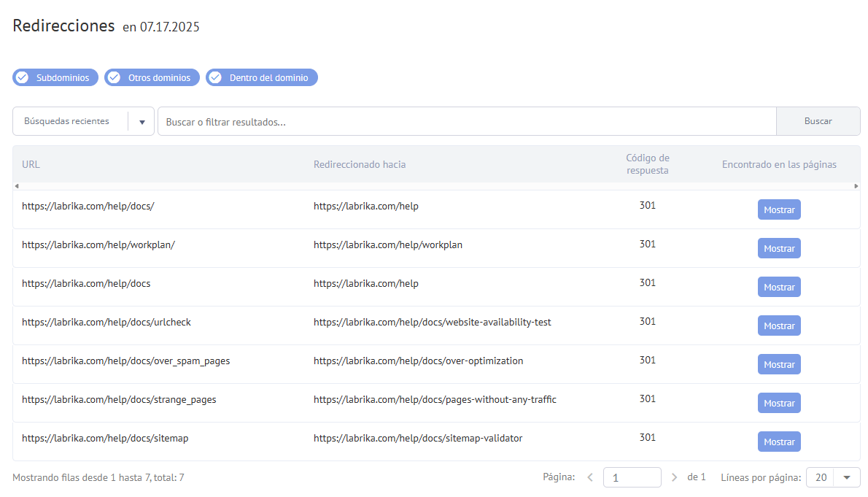This screenshot has width=868, height=497.
Task: Click target URL https://labrika.com/help/workplan
Action: click(x=387, y=245)
